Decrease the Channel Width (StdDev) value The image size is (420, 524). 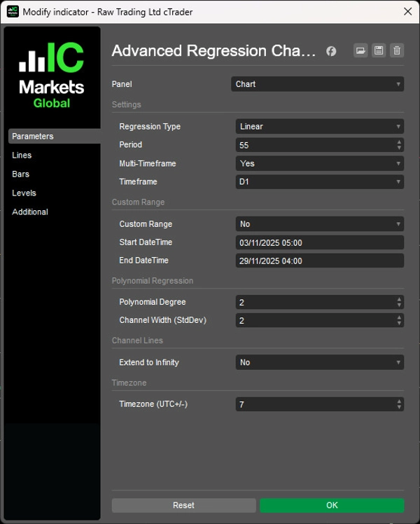coord(399,323)
